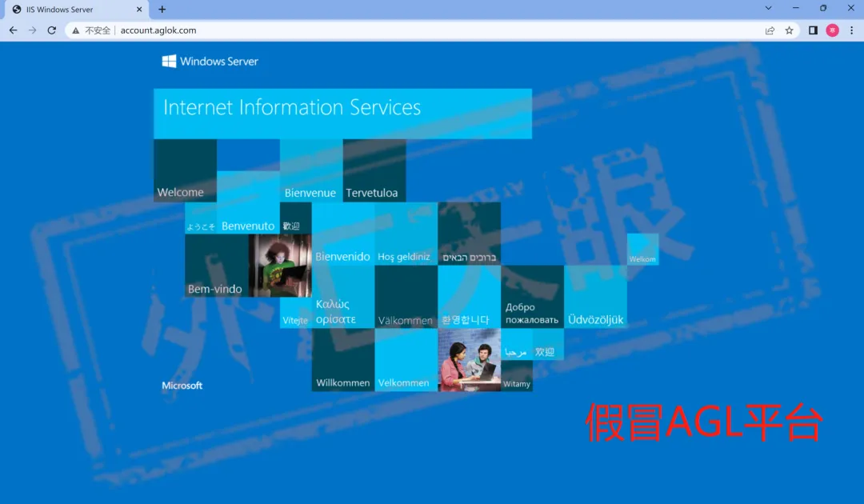Bookmark this page with the star icon
Screen dimensions: 864x504
[x=789, y=30]
